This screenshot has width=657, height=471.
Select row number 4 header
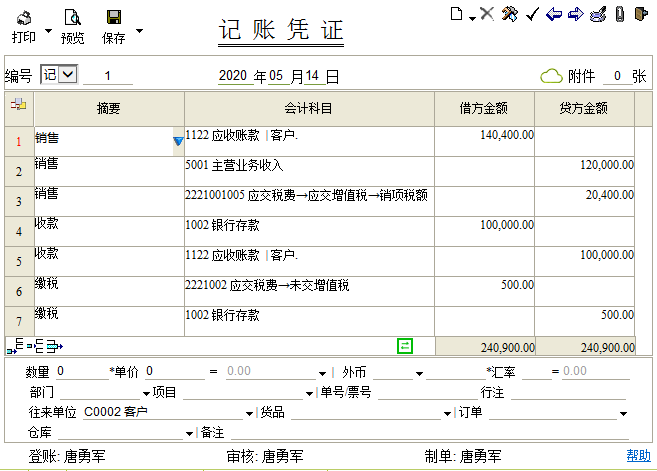(19, 231)
